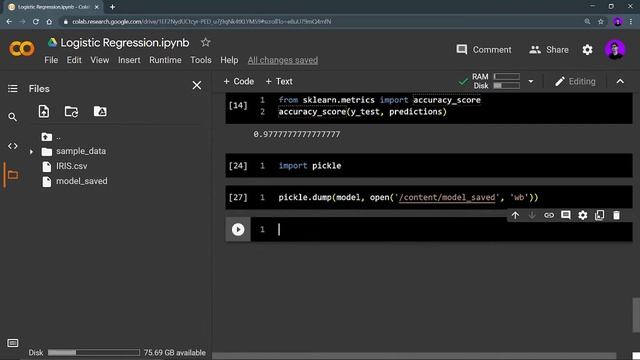Open the Runtime menu
Image resolution: width=640 pixels, height=360 pixels.
(165, 60)
